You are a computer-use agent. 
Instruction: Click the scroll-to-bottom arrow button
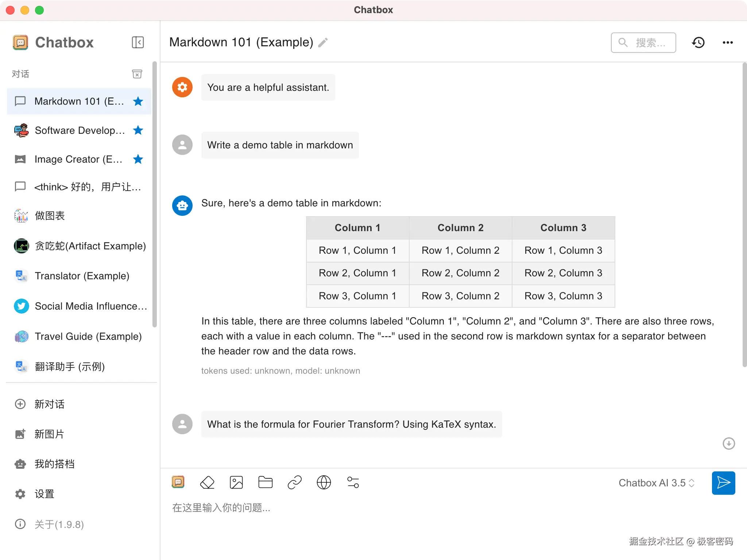(x=728, y=443)
